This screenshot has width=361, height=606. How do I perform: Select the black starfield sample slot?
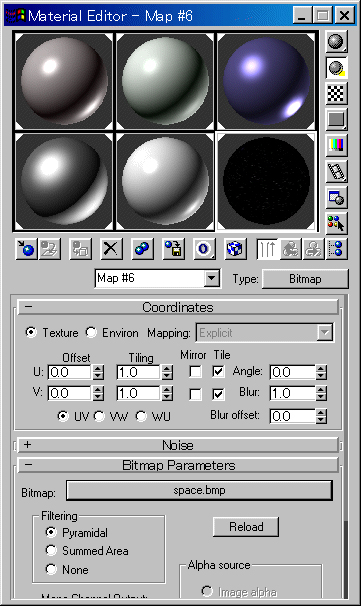pos(266,181)
